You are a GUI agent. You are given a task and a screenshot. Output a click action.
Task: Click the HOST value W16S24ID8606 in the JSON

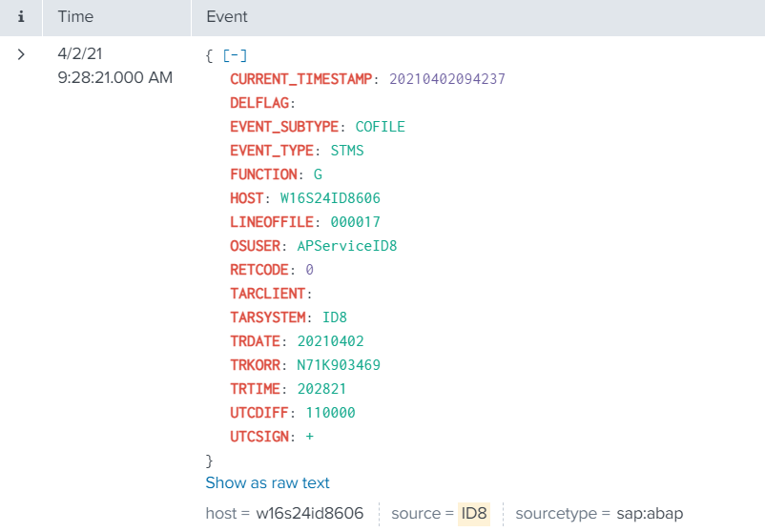click(x=330, y=198)
